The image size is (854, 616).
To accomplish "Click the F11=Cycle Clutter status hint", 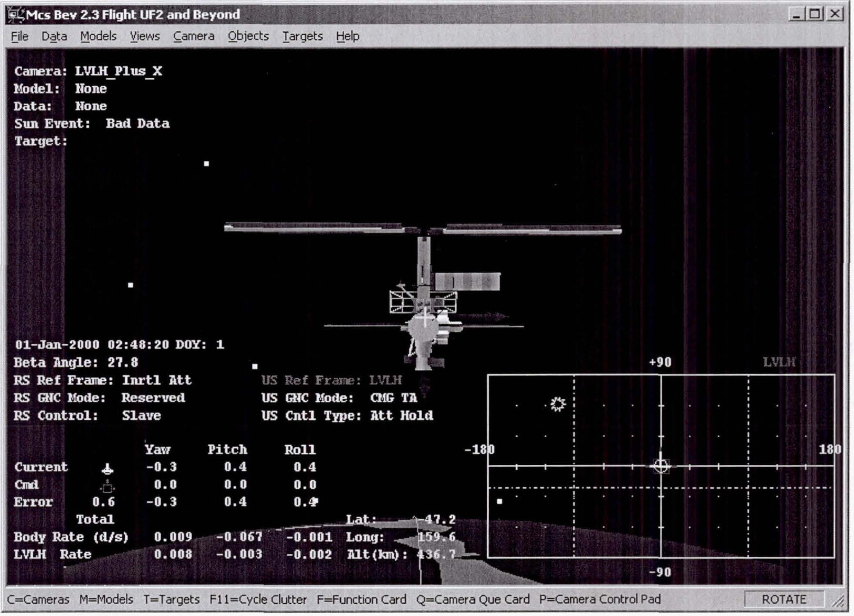I will coord(258,599).
